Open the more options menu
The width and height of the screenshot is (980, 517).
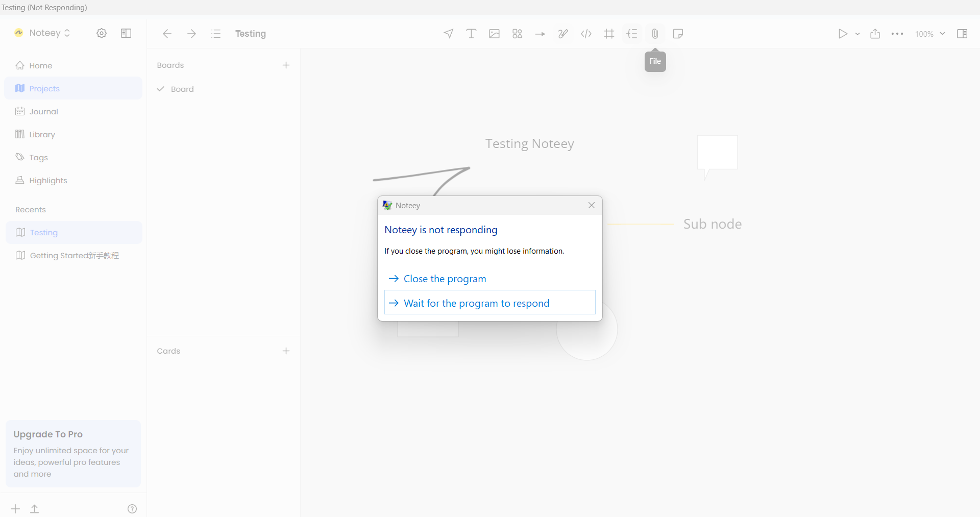pos(897,34)
